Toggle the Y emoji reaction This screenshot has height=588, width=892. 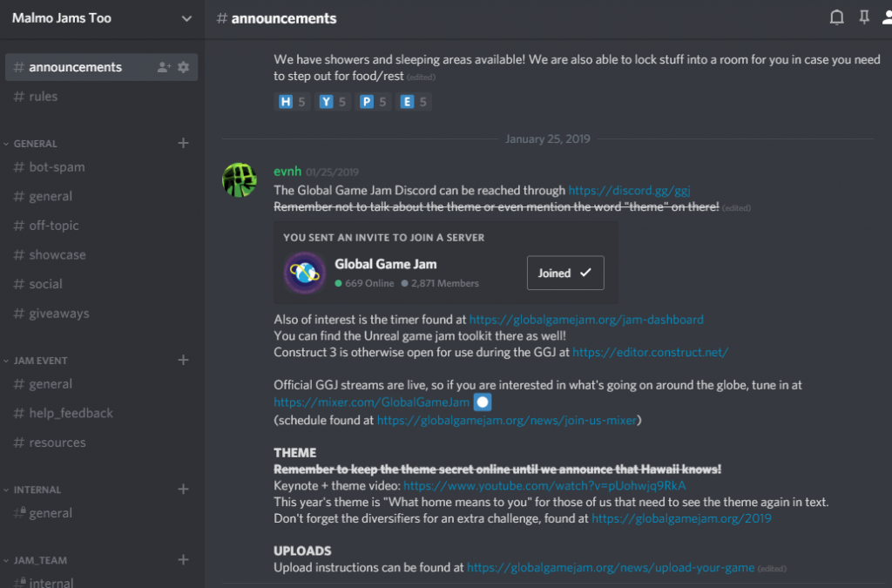[x=332, y=102]
